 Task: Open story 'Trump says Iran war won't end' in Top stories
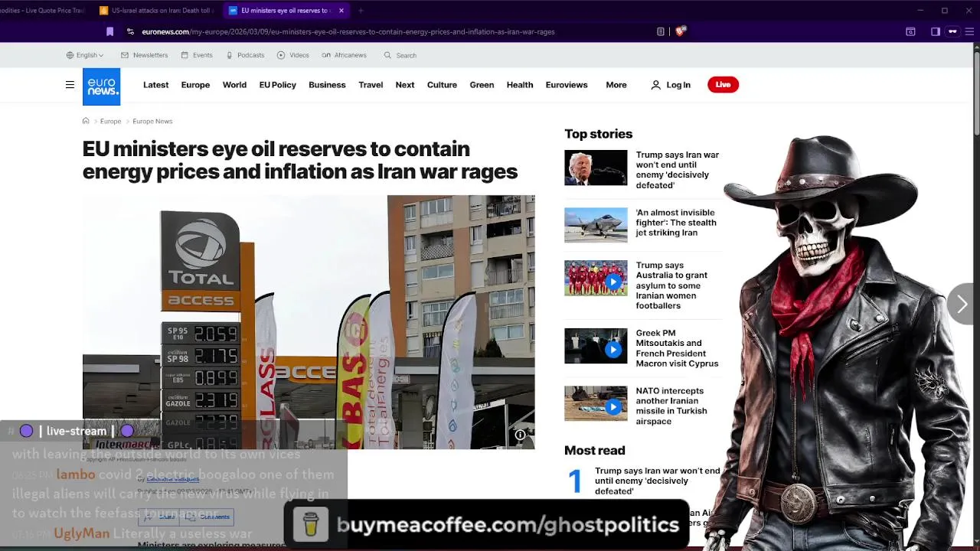(x=678, y=170)
